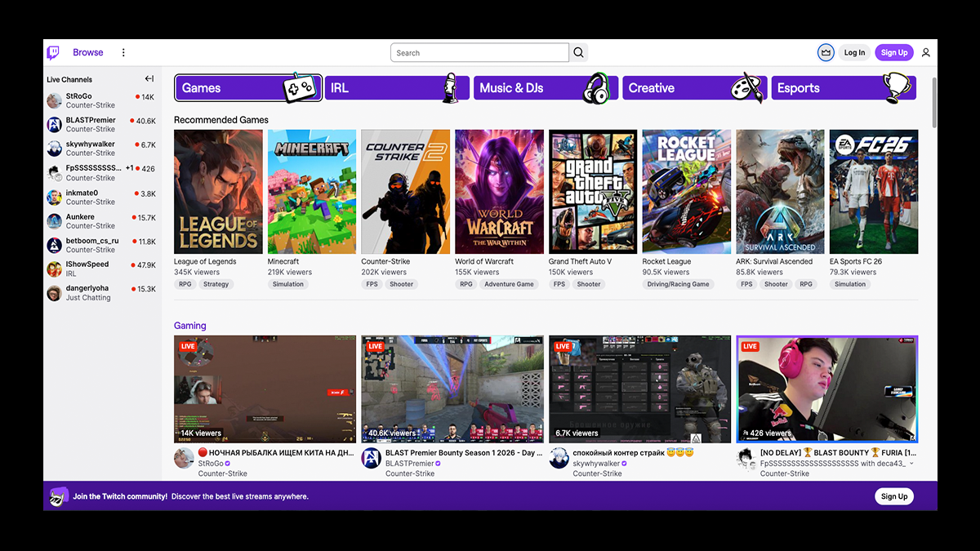Select the Games category tab
The width and height of the screenshot is (980, 551).
pyautogui.click(x=247, y=88)
